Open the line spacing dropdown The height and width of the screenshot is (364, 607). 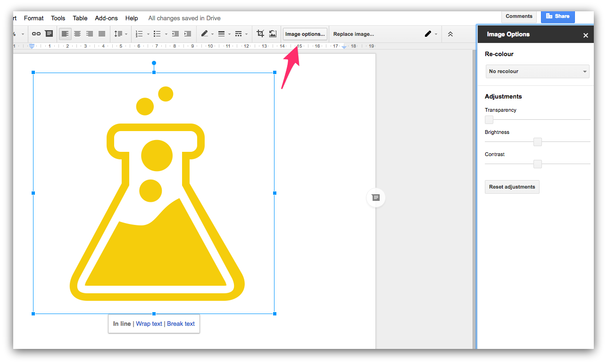tap(119, 33)
